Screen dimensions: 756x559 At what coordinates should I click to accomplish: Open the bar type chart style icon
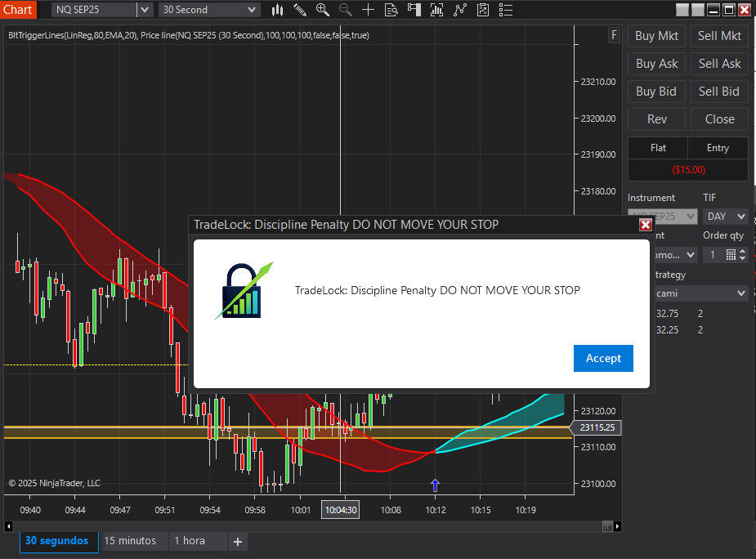[277, 10]
